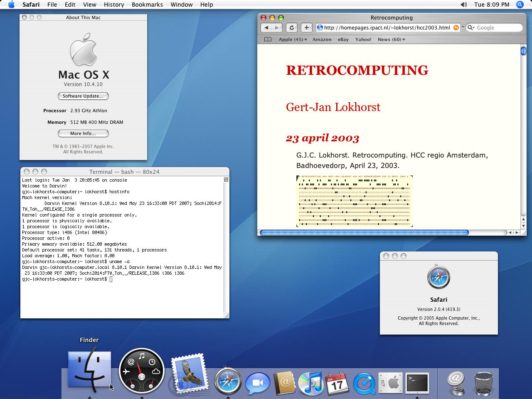Image resolution: width=532 pixels, height=399 pixels.
Task: Open the Amazon bookmark
Action: [x=322, y=39]
